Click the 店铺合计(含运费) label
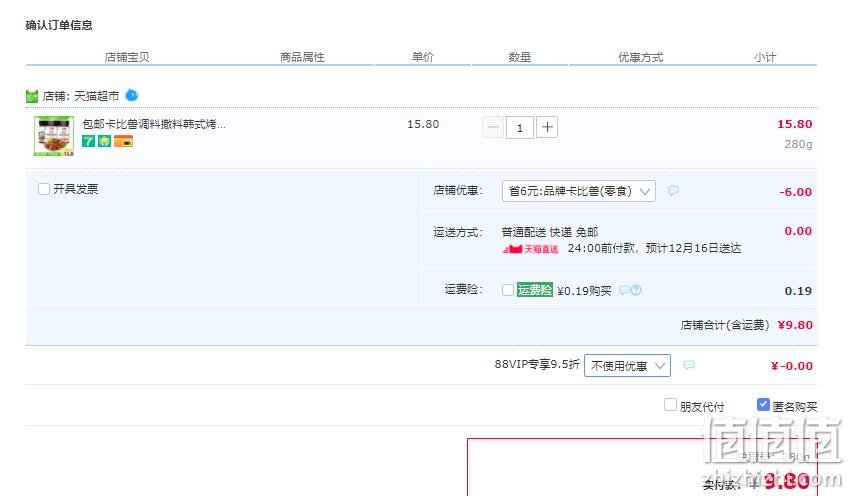 [x=725, y=325]
